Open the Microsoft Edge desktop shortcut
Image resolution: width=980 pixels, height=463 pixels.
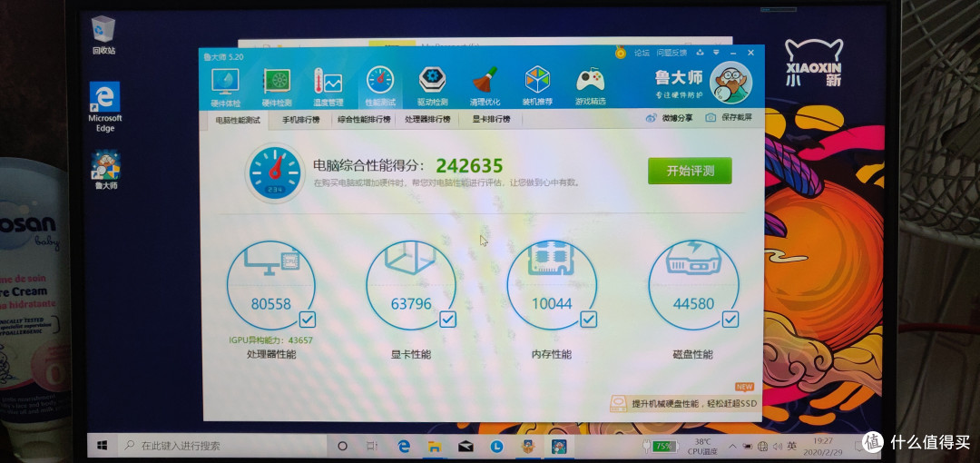point(104,107)
